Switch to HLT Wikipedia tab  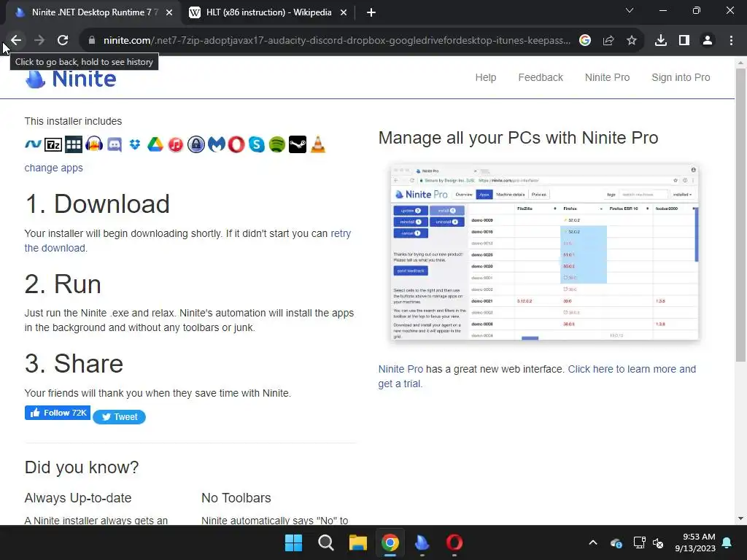(x=268, y=12)
